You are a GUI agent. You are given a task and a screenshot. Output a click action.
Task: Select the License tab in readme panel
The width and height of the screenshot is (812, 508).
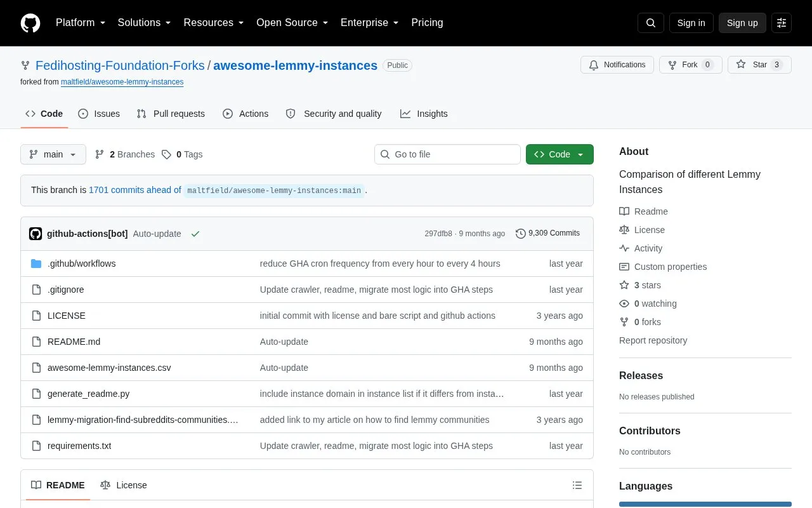(124, 485)
